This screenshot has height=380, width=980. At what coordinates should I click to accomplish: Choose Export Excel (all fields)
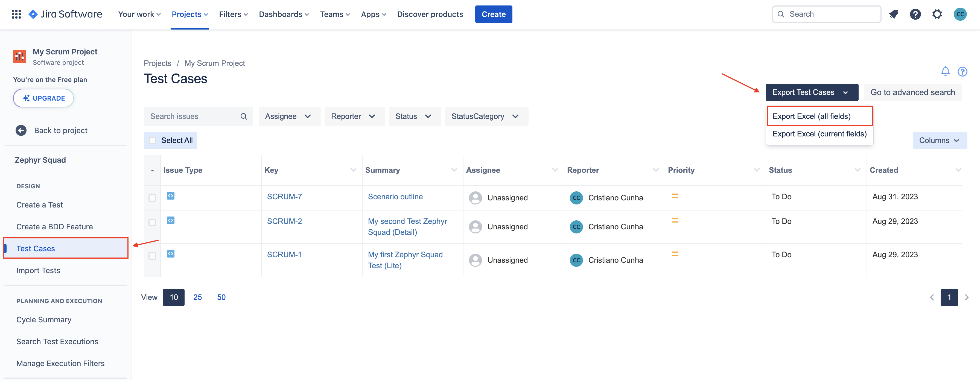click(x=819, y=116)
